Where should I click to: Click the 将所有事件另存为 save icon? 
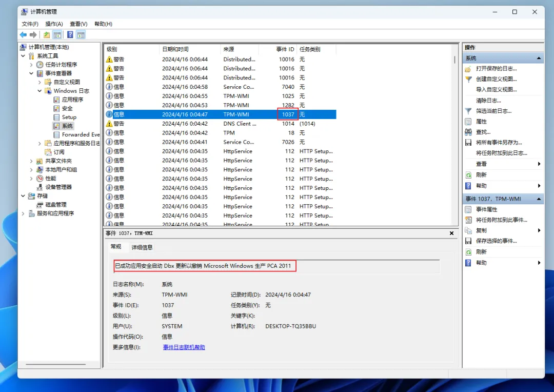click(x=468, y=143)
